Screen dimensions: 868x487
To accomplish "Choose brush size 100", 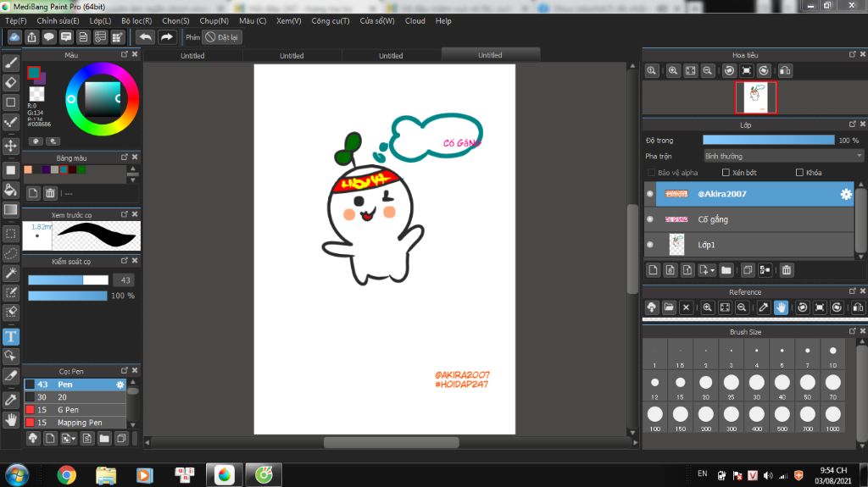I will tap(655, 418).
